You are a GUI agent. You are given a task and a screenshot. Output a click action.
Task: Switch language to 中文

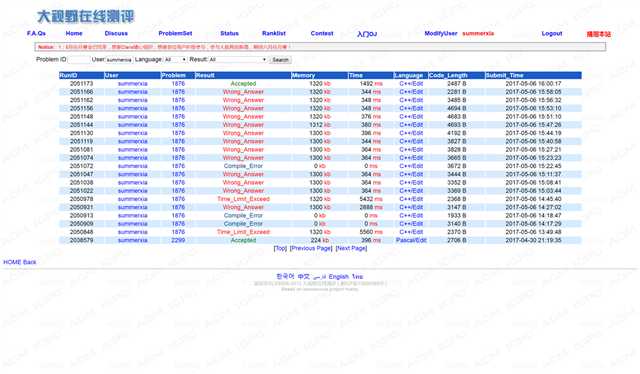click(304, 276)
